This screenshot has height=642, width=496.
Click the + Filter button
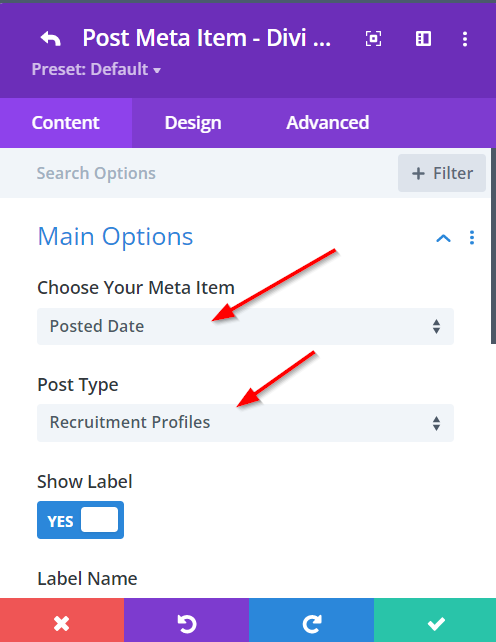coord(442,173)
